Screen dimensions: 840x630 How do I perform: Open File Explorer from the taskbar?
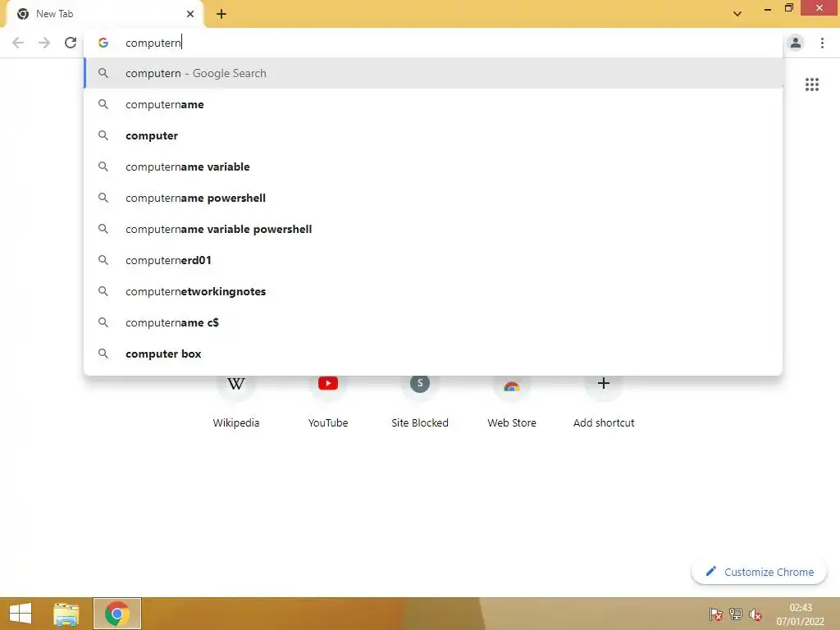tap(66, 614)
